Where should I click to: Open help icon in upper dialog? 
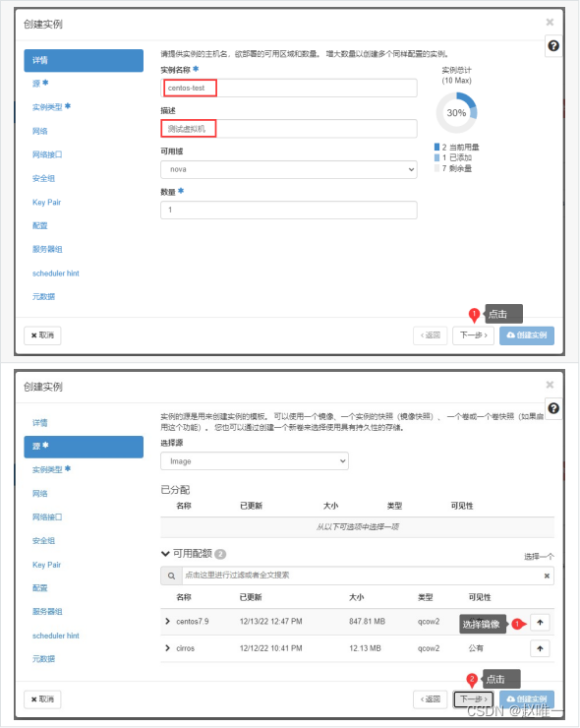553,46
